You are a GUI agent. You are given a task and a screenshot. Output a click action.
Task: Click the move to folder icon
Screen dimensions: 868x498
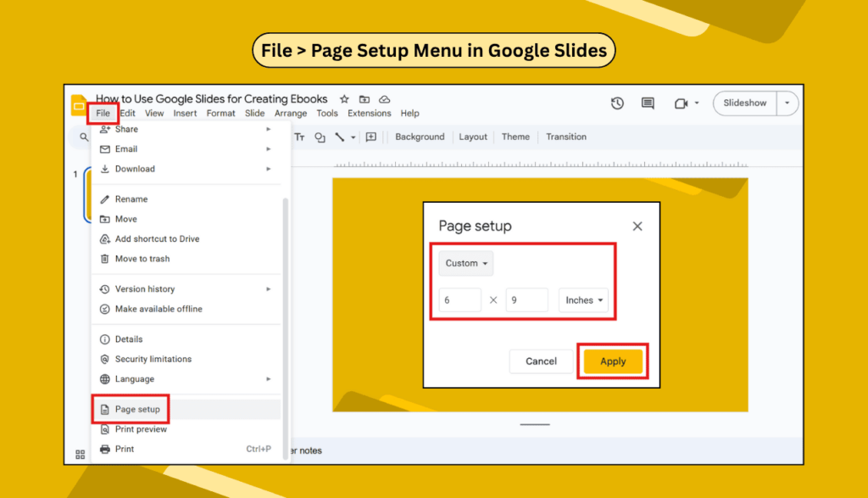pos(364,99)
